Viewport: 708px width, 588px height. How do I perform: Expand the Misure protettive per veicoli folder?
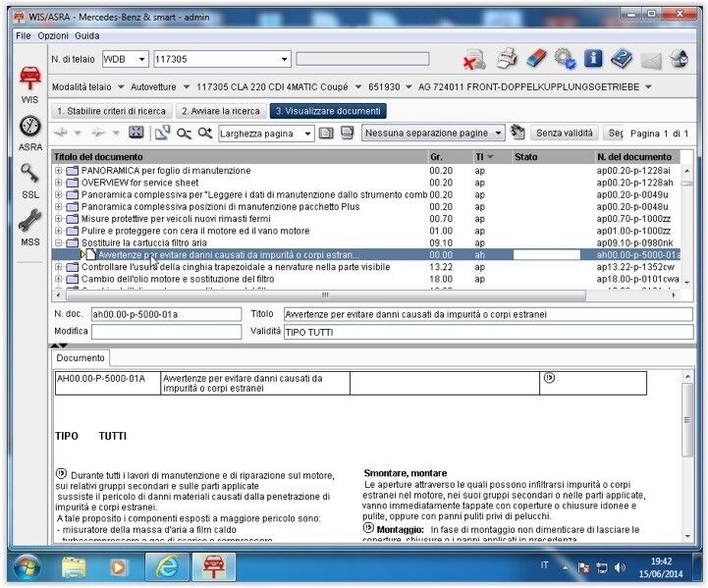click(58, 219)
